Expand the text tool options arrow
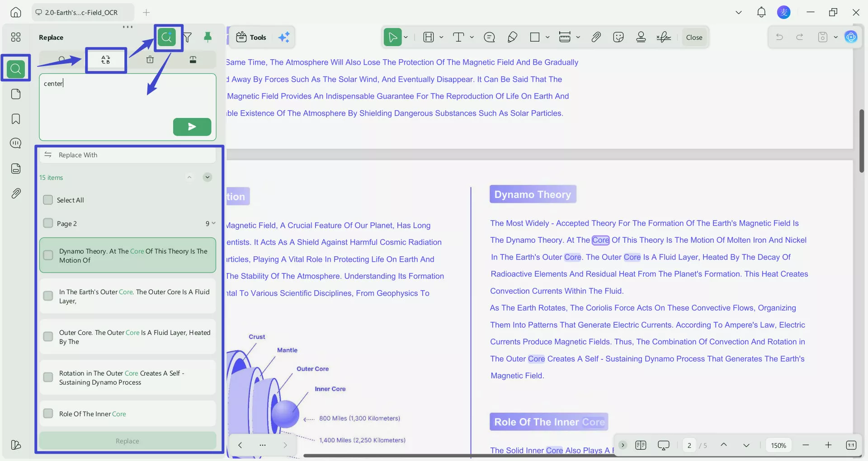 472,37
